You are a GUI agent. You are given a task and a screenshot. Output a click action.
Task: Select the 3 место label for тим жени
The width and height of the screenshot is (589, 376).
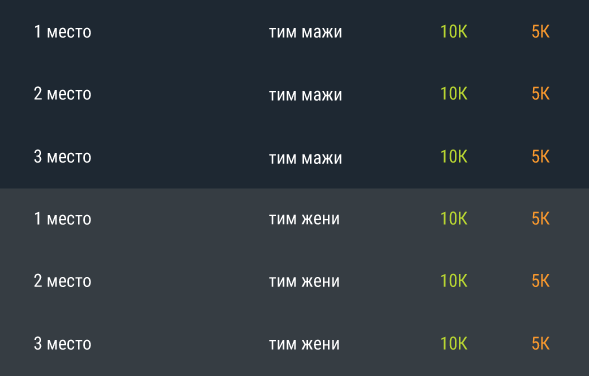click(x=63, y=344)
